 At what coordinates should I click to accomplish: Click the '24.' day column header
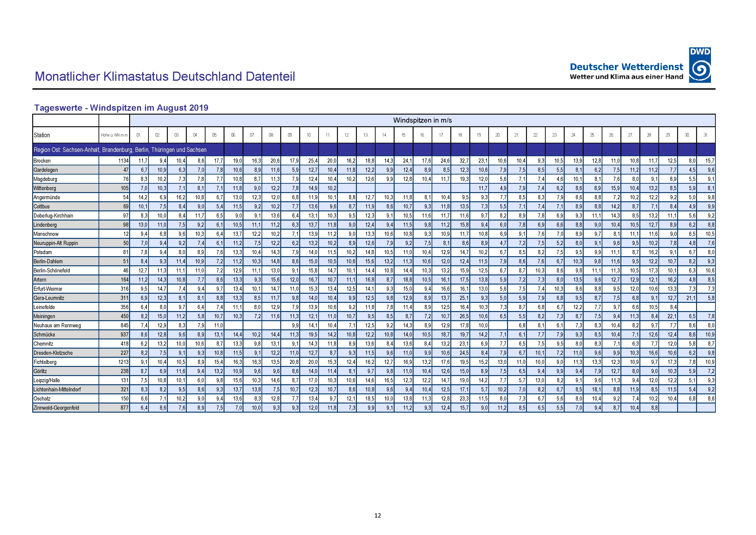574,135
